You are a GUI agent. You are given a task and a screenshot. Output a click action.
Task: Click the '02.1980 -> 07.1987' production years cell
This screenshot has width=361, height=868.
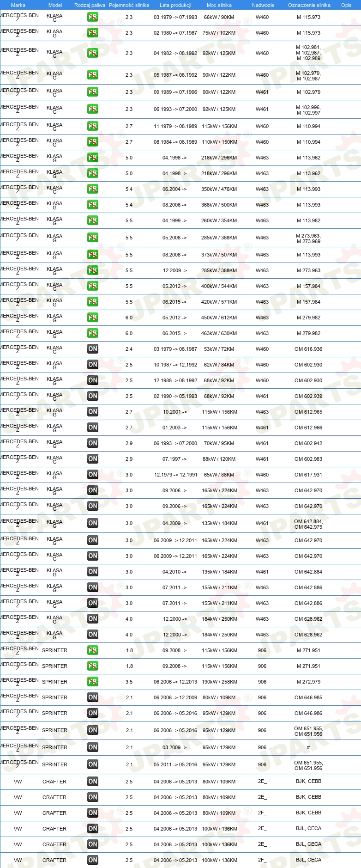pos(175,33)
